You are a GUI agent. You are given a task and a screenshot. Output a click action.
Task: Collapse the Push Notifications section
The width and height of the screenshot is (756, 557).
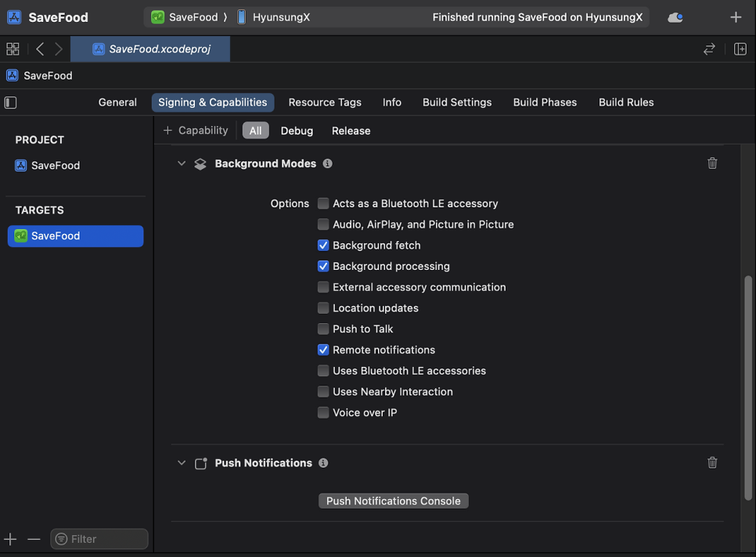(x=182, y=463)
